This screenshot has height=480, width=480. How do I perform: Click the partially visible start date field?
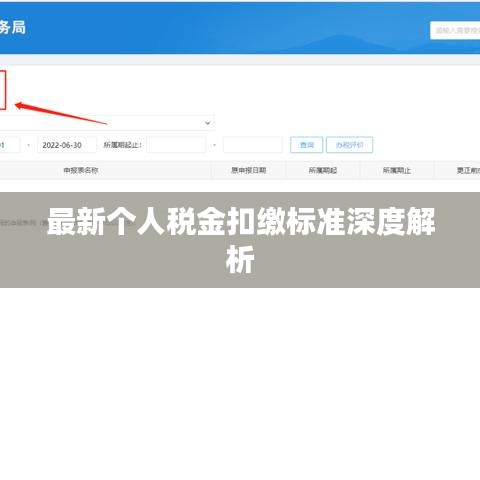(x=10, y=145)
